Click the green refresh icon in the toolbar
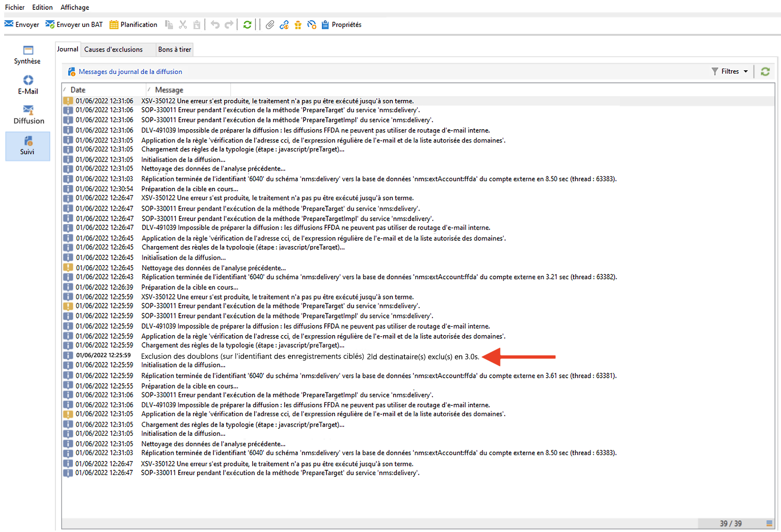This screenshot has height=532, width=781. click(247, 25)
